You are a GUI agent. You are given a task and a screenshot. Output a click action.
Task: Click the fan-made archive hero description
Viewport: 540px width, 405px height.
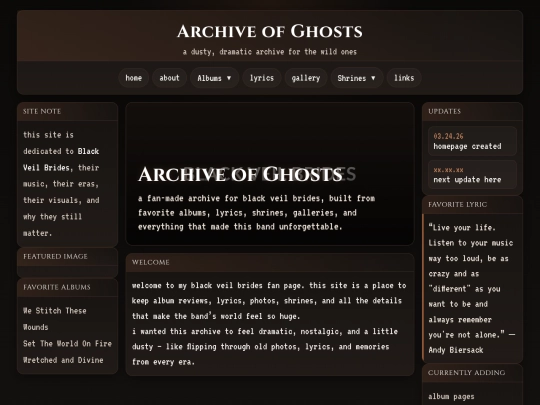[257, 212]
